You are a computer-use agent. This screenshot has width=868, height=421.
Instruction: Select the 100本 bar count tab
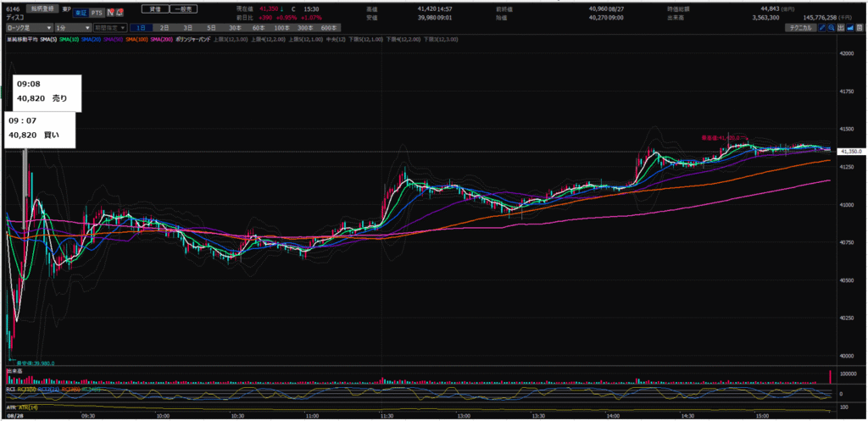click(281, 27)
